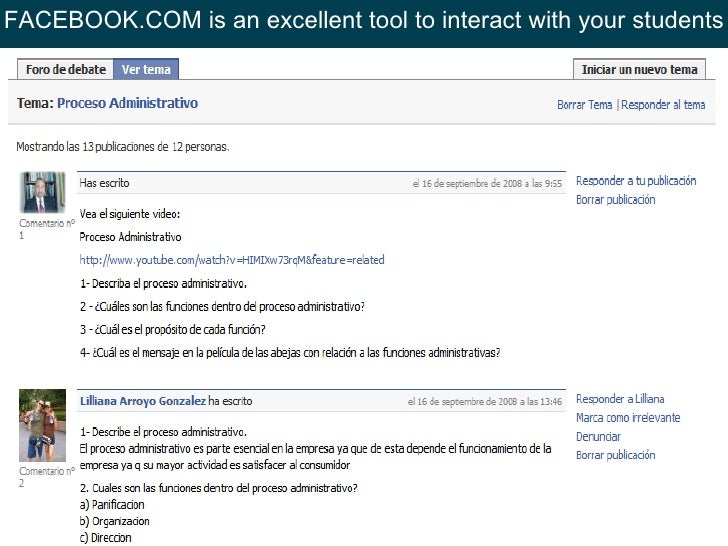Open the first commenter's profile photo
The width and height of the screenshot is (728, 546).
(x=41, y=191)
